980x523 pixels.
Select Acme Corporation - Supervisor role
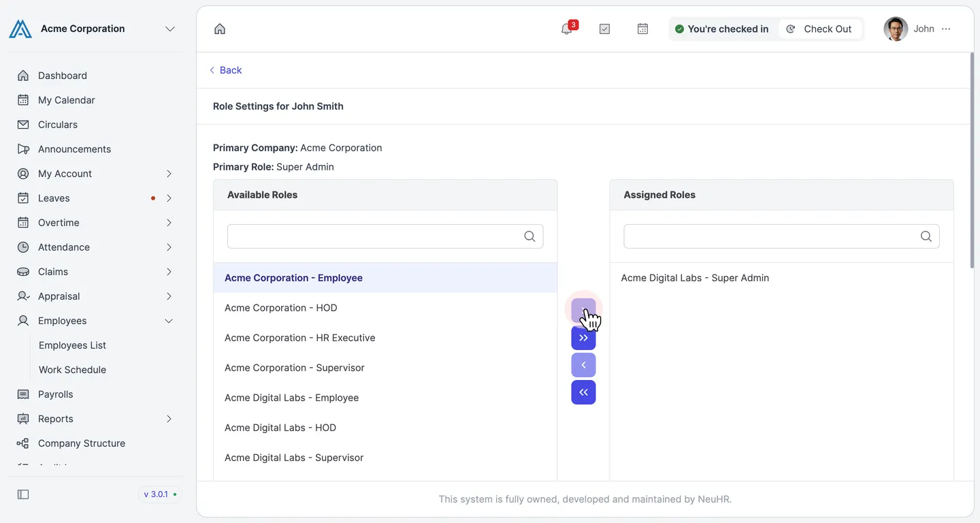[385, 368]
